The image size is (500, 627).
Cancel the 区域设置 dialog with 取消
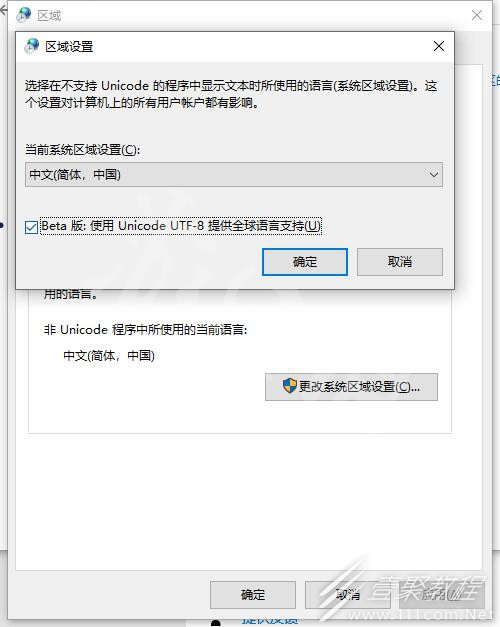400,262
